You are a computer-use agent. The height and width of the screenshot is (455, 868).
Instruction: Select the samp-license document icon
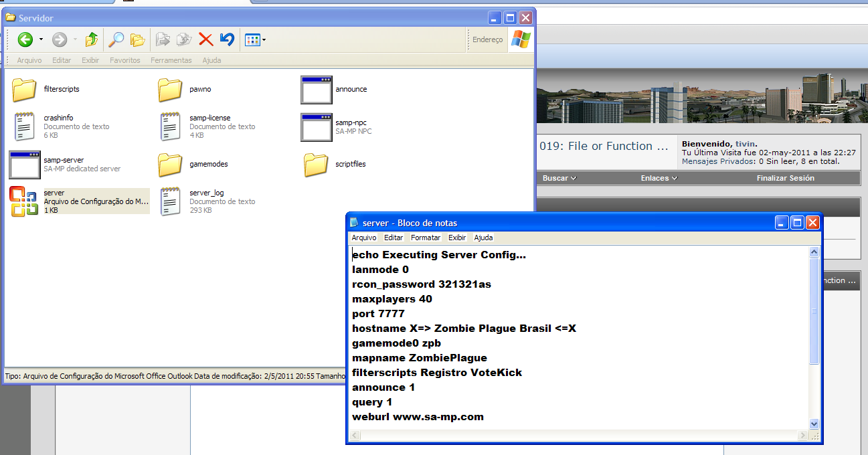170,126
